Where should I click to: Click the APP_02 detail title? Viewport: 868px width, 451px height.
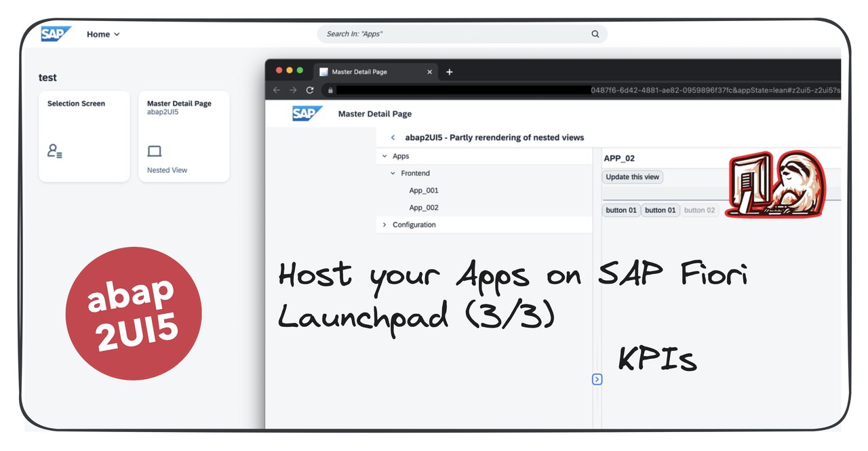pos(619,158)
